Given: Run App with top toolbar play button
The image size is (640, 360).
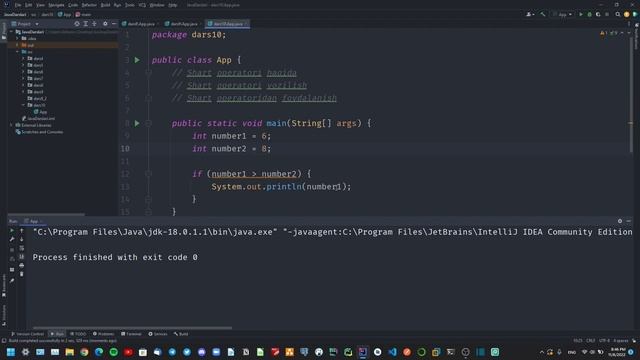Looking at the screenshot, I should [x=581, y=14].
